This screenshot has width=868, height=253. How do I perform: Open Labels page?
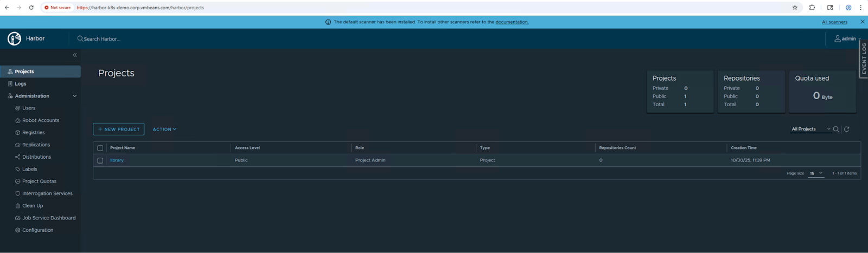coord(29,169)
